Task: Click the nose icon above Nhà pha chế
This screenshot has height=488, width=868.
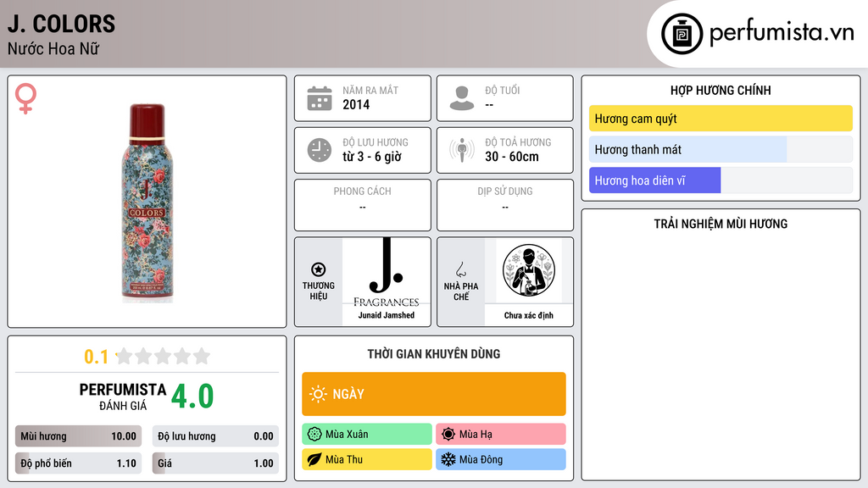Action: pos(460,270)
